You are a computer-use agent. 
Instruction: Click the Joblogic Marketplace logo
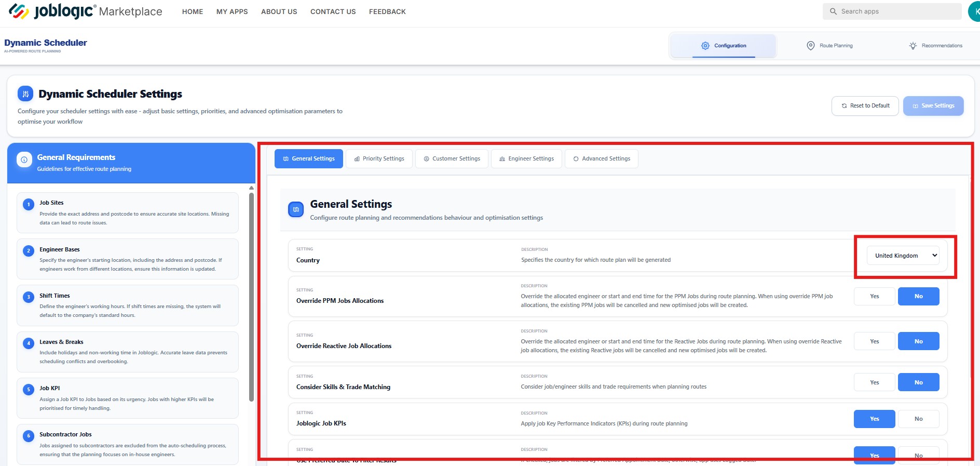[86, 11]
